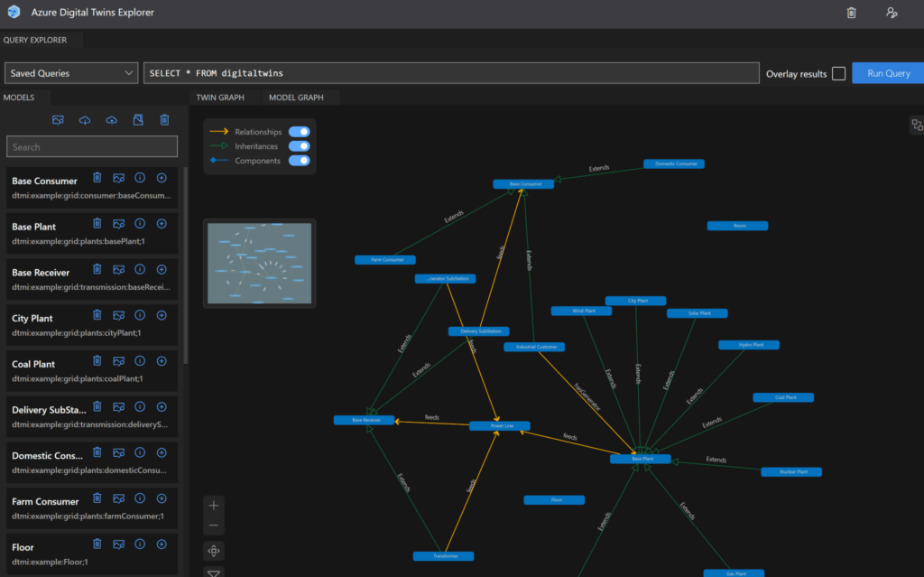Viewport: 924px width, 577px height.
Task: Center the graph with fit-to-view icon
Action: click(213, 551)
